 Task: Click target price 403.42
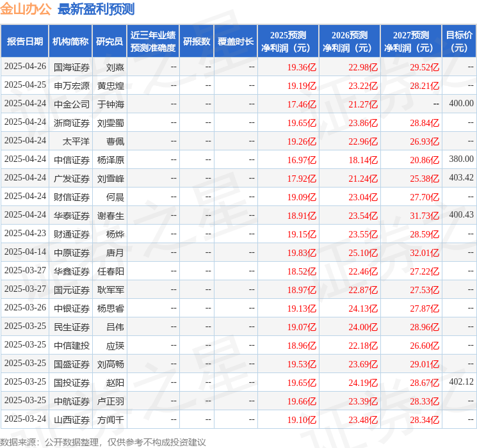[x=461, y=178]
